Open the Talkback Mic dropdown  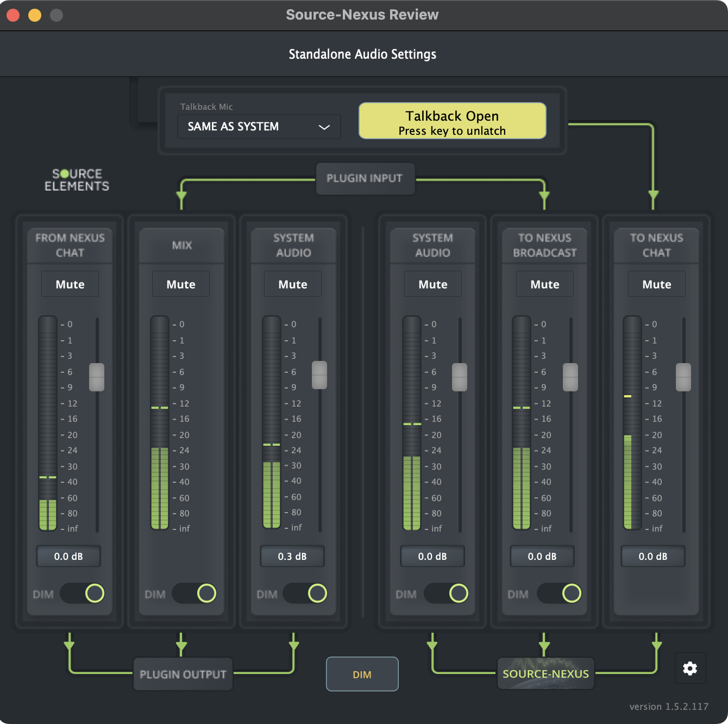(259, 127)
